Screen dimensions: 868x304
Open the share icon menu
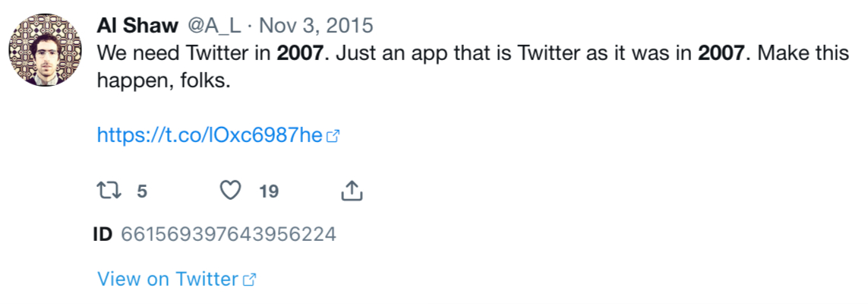pos(351,191)
